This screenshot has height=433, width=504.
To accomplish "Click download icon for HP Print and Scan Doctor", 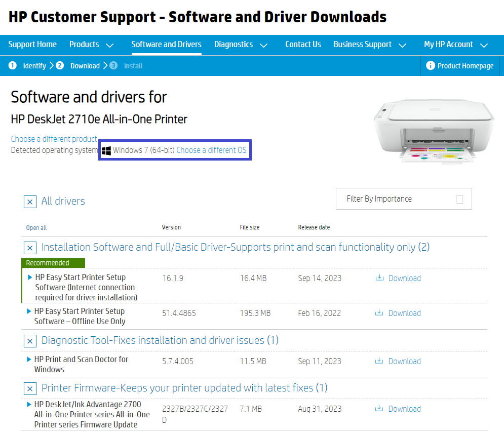I will [379, 361].
